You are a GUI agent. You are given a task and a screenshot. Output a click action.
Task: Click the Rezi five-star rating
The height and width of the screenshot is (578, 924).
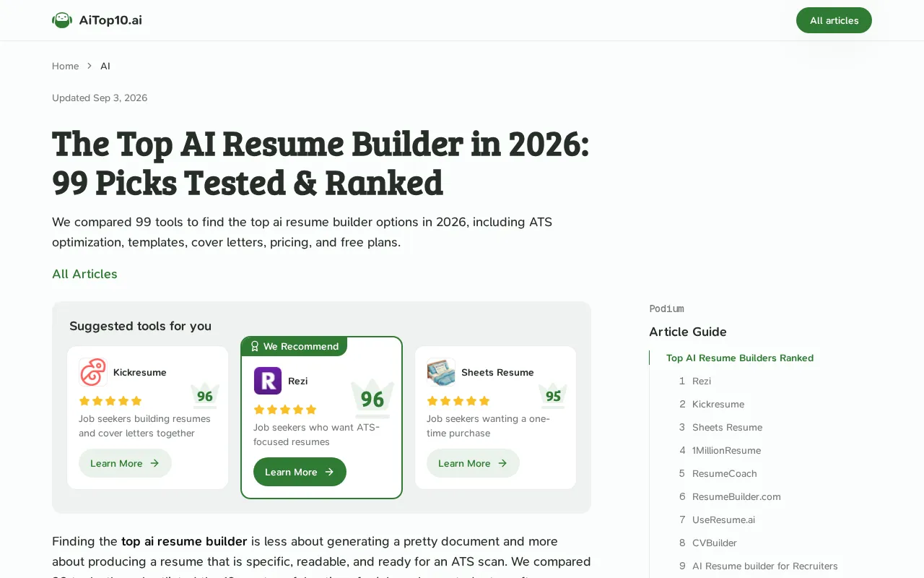[285, 410]
